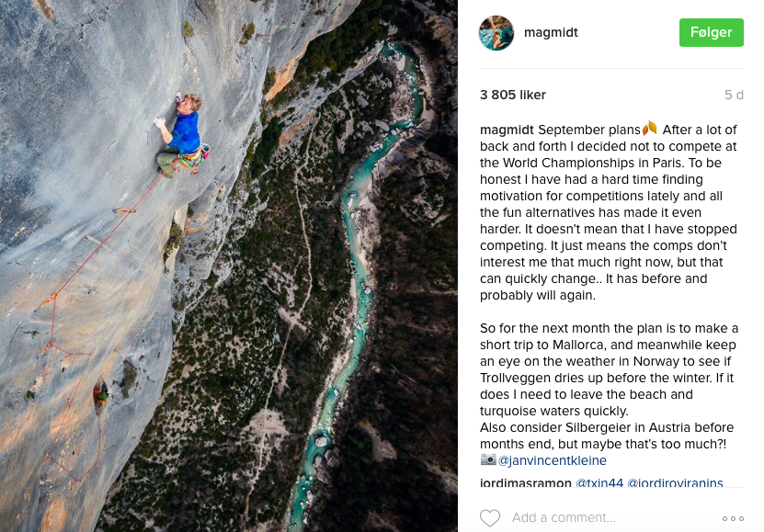Open the @txin44 mention

tap(599, 483)
